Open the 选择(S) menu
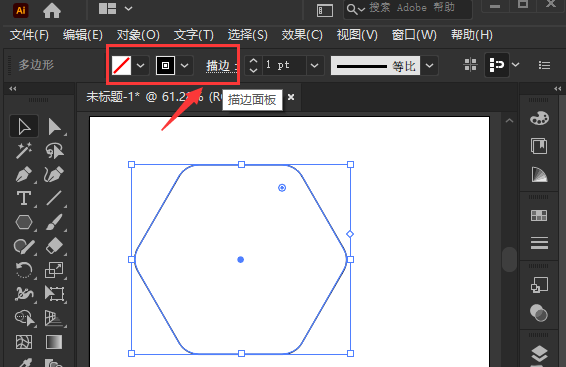The width and height of the screenshot is (566, 367). point(248,35)
